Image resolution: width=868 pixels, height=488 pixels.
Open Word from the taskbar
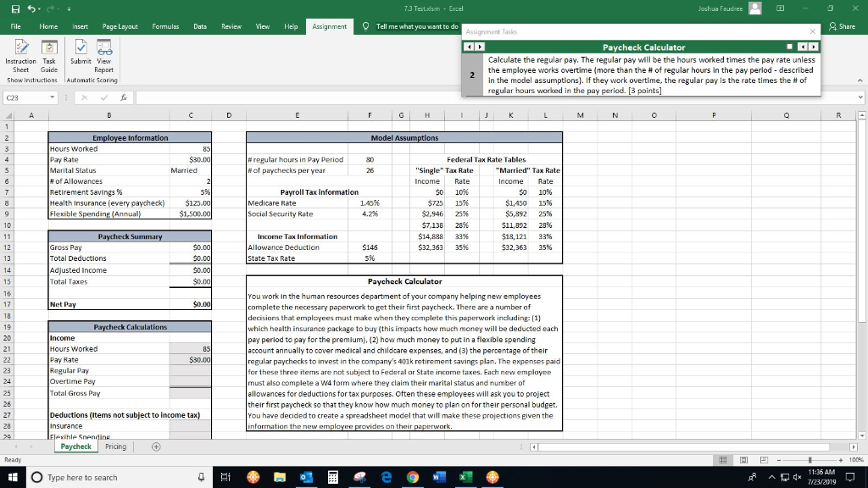[440, 477]
